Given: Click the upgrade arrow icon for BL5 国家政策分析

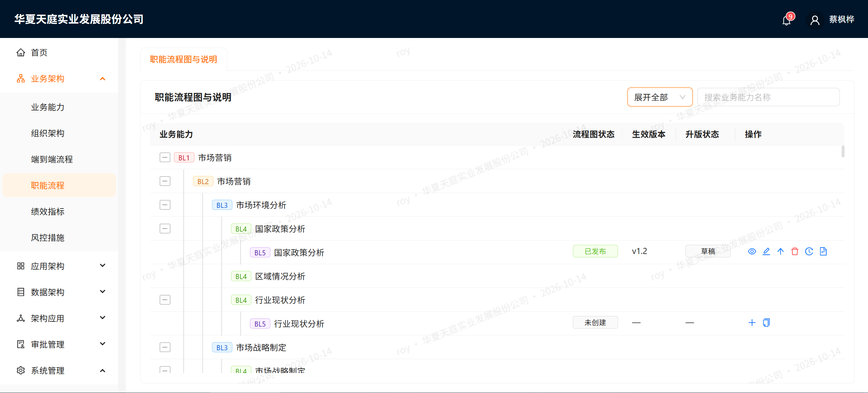Looking at the screenshot, I should click(x=780, y=251).
